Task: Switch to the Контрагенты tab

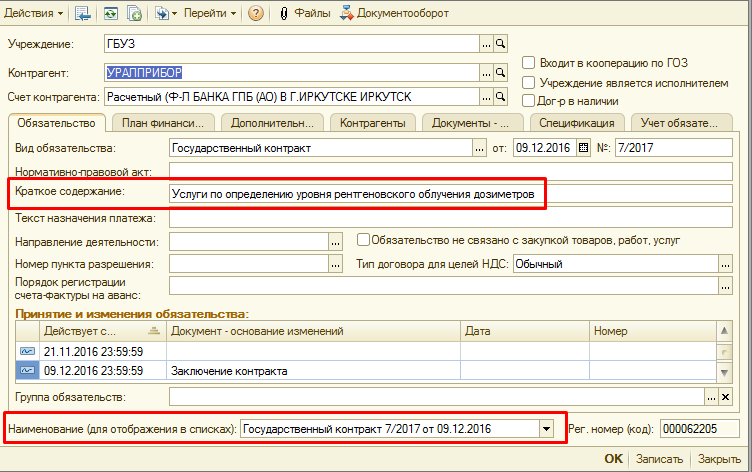Action: click(x=372, y=123)
